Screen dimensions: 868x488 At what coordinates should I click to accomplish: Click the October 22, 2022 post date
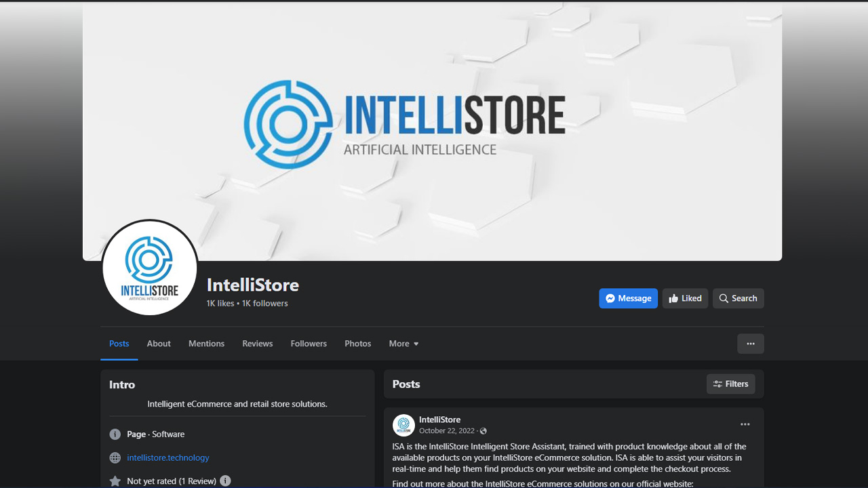pos(447,430)
